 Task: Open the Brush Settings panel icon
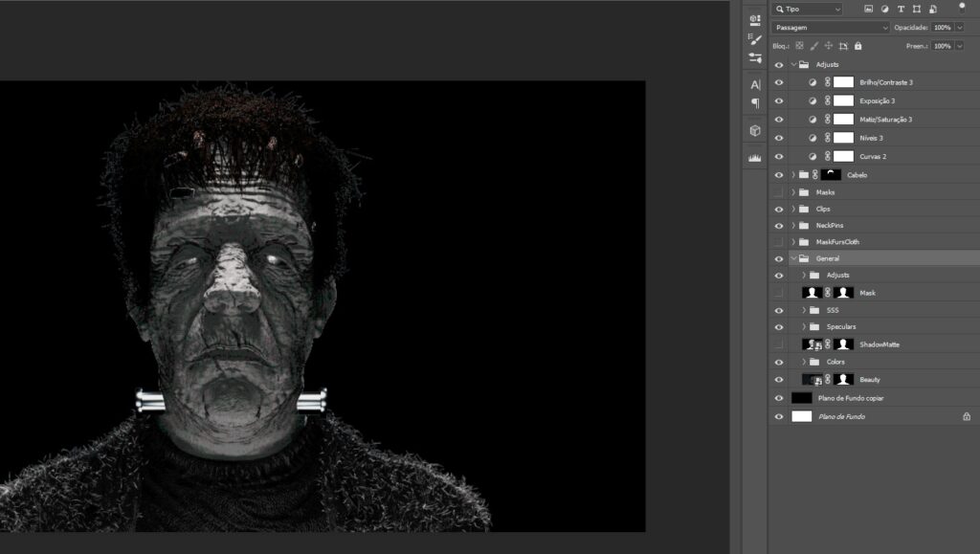tap(755, 39)
